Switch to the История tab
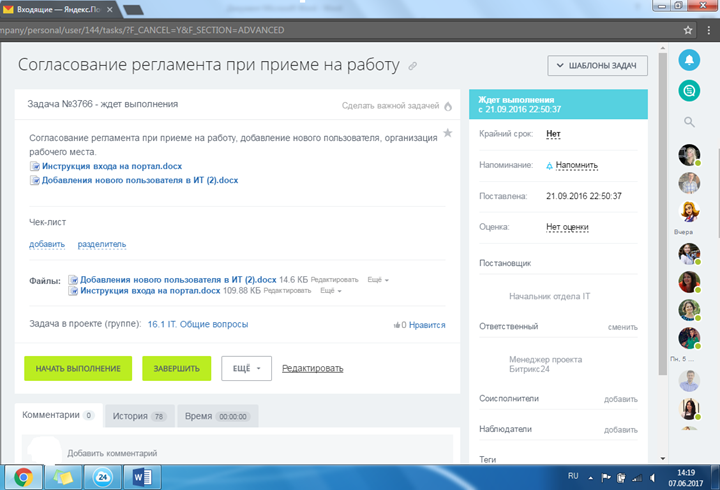The width and height of the screenshot is (720, 490). pos(136,415)
